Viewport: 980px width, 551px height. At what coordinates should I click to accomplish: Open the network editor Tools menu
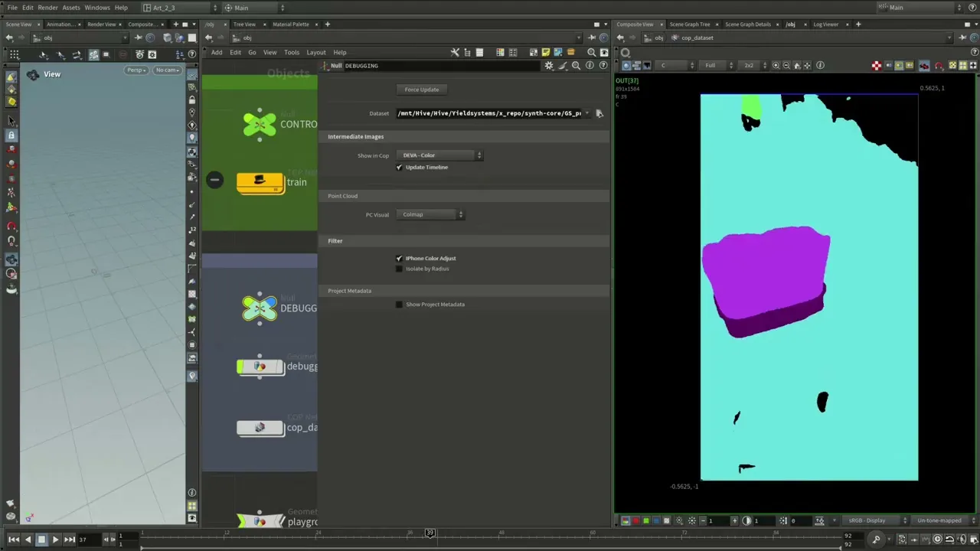(x=292, y=53)
